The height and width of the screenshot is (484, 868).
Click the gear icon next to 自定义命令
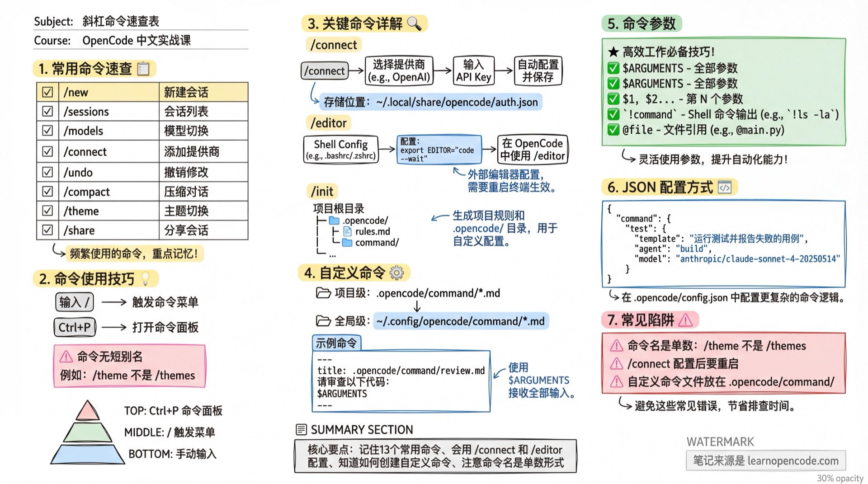[x=396, y=273]
